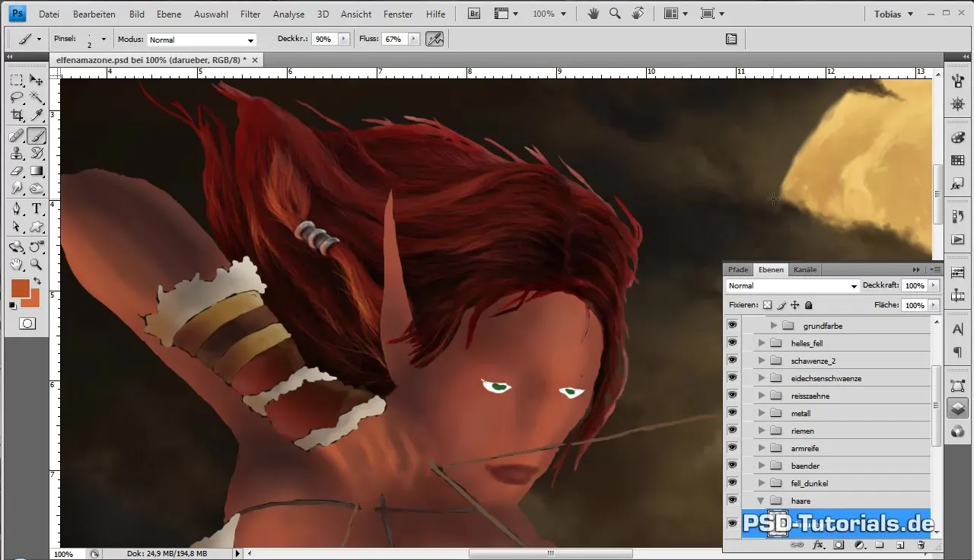
Task: Select the Hand tool in the toolbox
Action: point(16,265)
